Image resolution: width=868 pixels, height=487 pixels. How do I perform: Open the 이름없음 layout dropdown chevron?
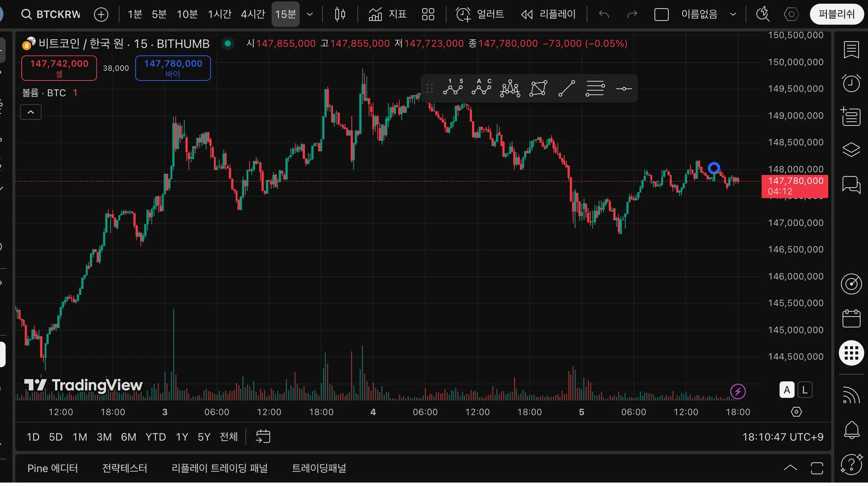pyautogui.click(x=733, y=14)
